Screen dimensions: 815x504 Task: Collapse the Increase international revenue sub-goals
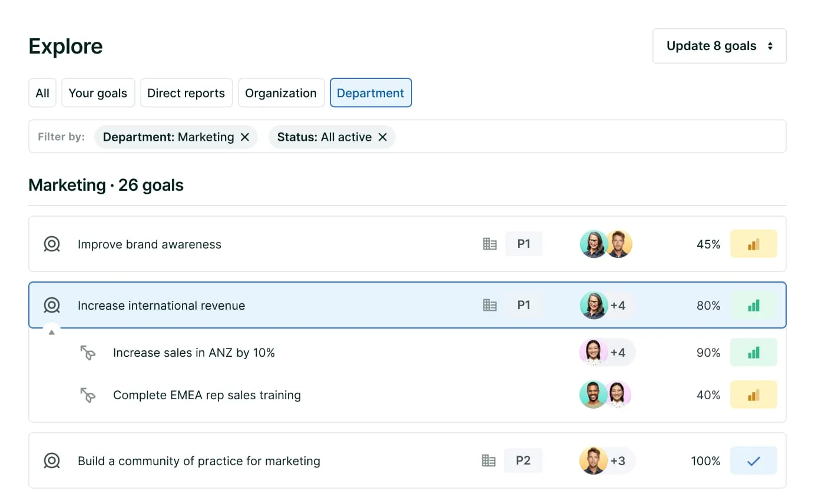[52, 332]
